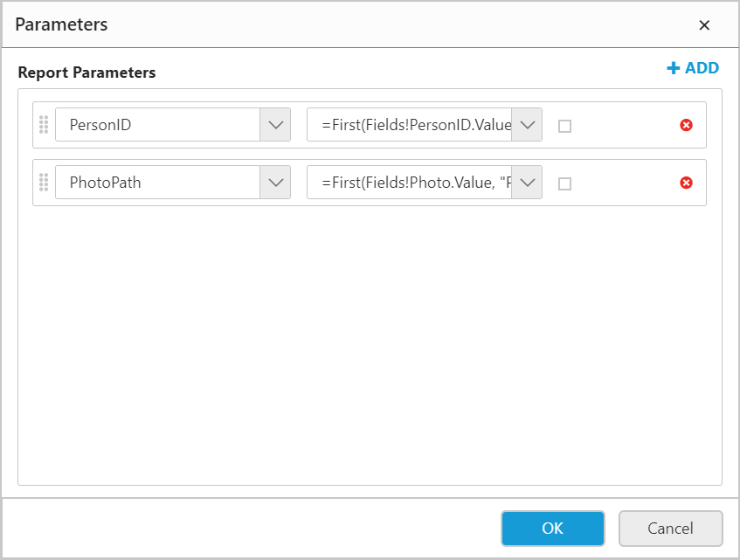This screenshot has width=740, height=560.
Task: Expand the PersonID name dropdown arrow
Action: tap(275, 125)
